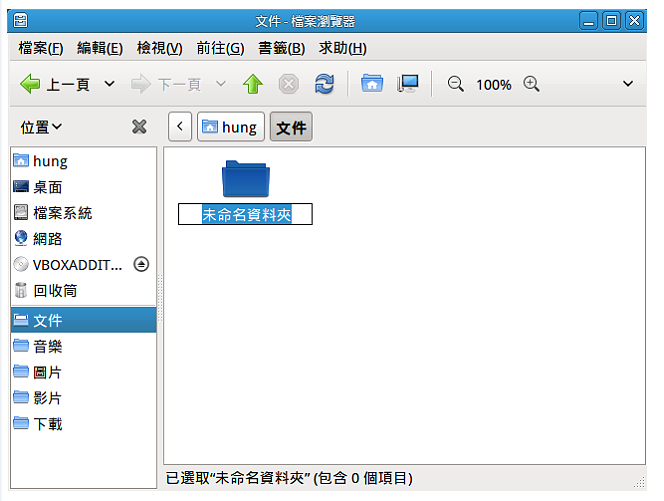The image size is (664, 501).
Task: Minimize the file browser window
Action: click(589, 20)
